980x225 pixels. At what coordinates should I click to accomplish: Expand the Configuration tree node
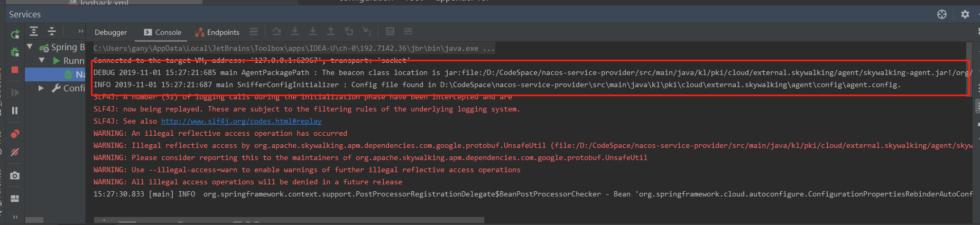point(41,88)
